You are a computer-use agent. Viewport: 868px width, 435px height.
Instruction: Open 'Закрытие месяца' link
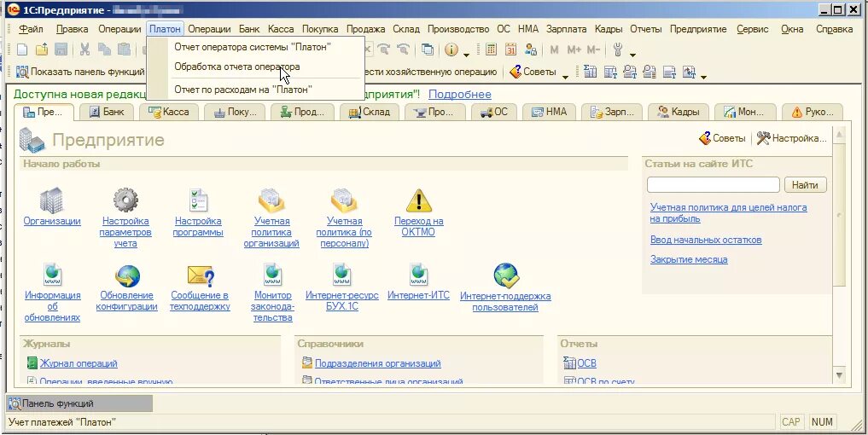pos(689,259)
